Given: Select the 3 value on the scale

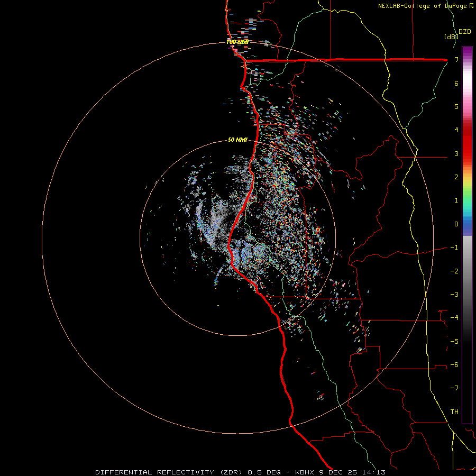Looking at the screenshot, I should pos(456,153).
